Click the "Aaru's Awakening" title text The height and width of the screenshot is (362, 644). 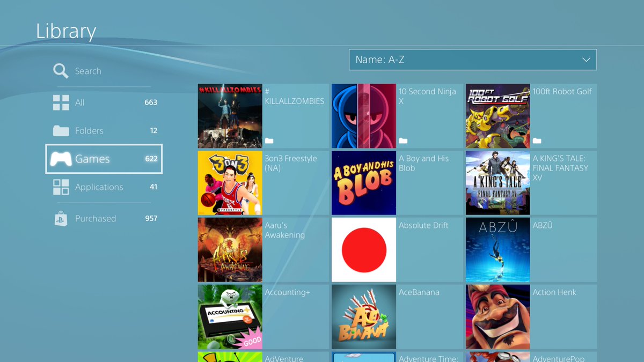pyautogui.click(x=285, y=230)
